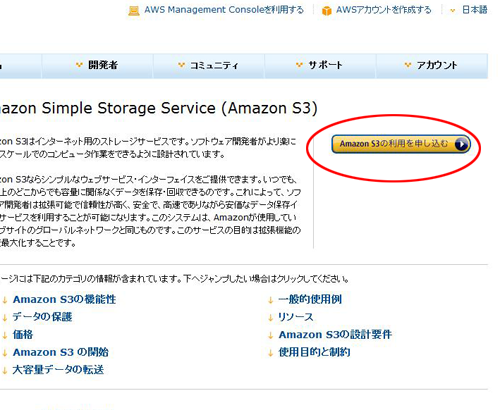Click the down arrow icon beside 価格
500x410 pixels.
click(x=5, y=335)
